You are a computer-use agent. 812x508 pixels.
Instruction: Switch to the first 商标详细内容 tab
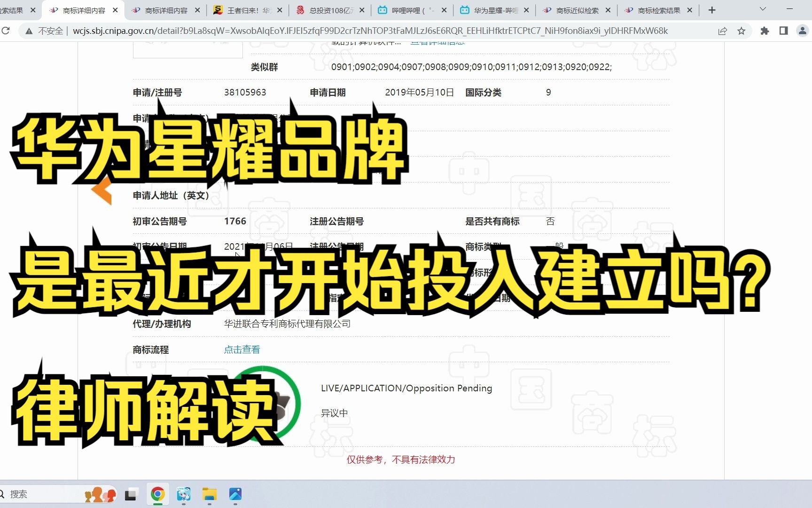(83, 10)
